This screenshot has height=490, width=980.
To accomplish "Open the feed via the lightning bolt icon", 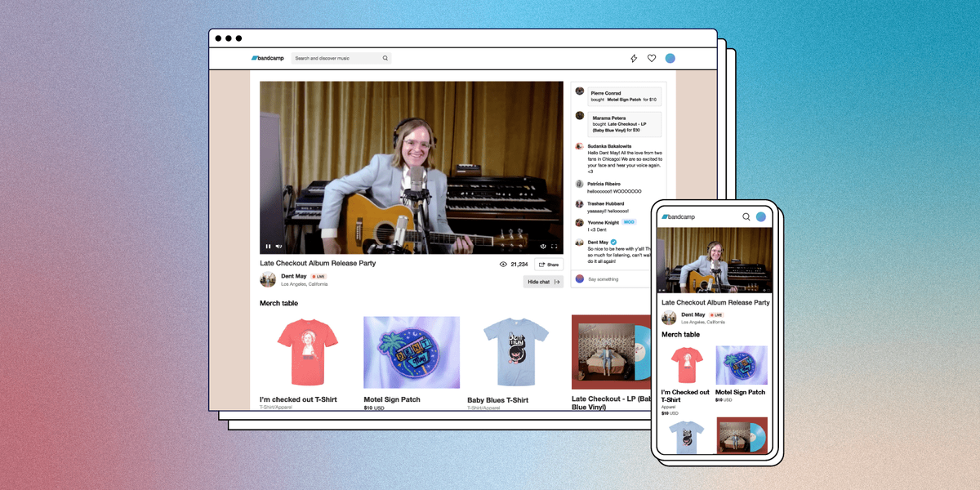I will pos(634,58).
